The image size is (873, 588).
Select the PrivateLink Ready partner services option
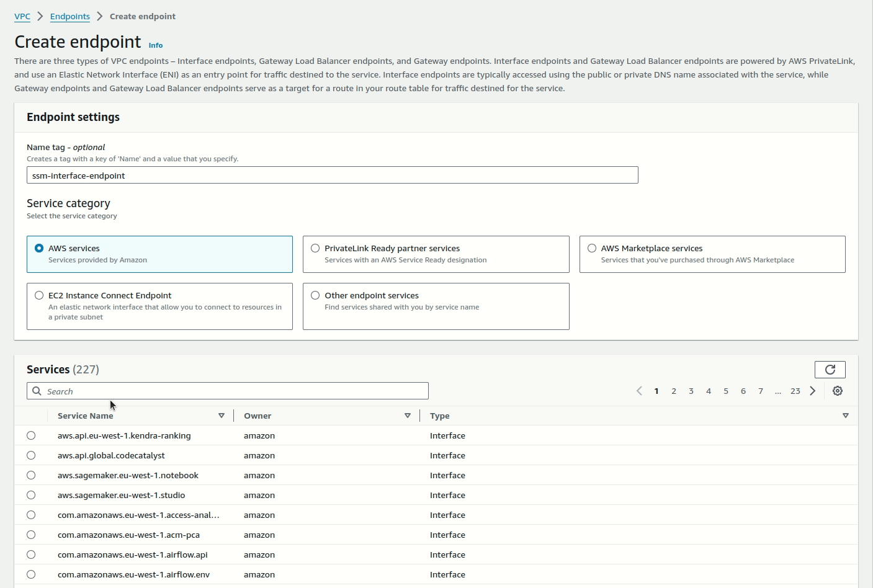tap(315, 247)
